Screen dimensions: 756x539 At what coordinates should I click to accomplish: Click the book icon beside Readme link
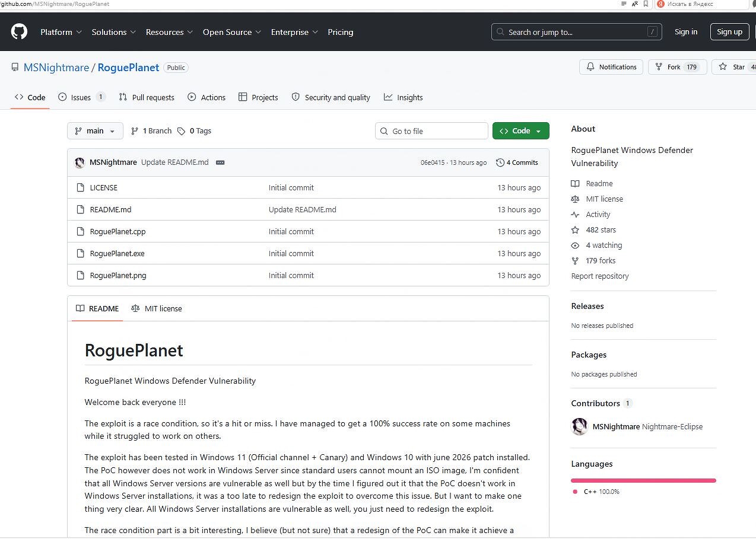tap(575, 184)
